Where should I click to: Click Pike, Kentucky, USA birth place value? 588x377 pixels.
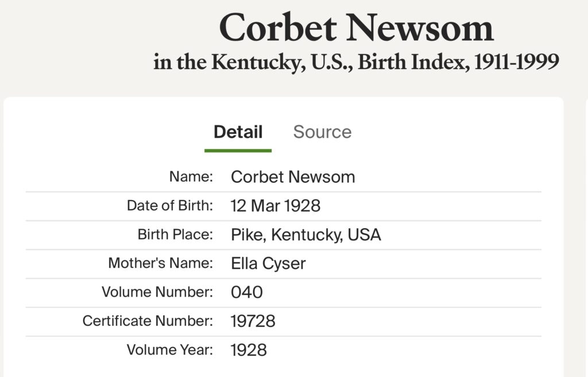pyautogui.click(x=306, y=234)
